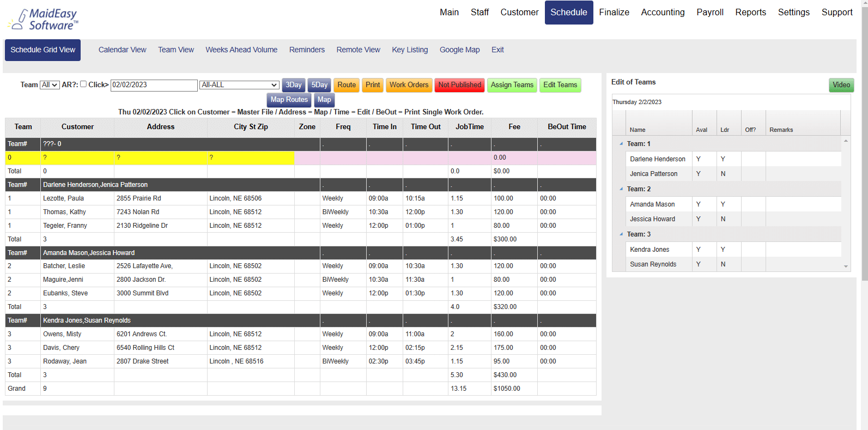Click the red Not Published button

(460, 85)
